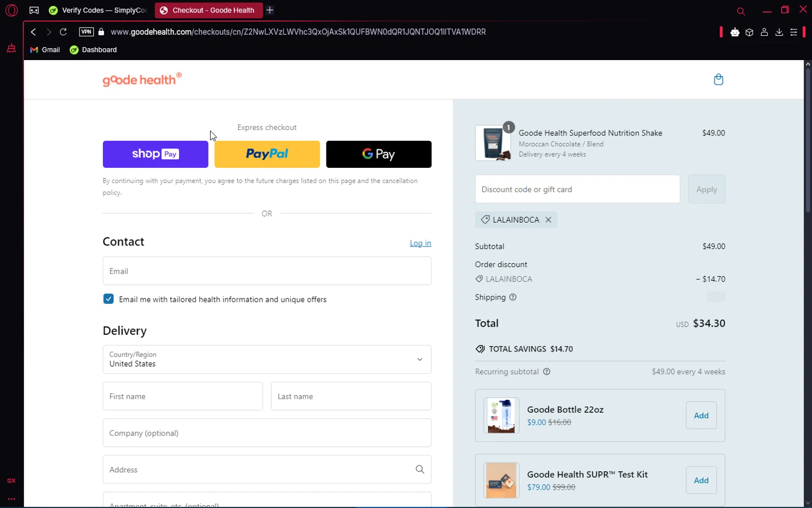Pay with Shop Pay
Image resolution: width=812 pixels, height=508 pixels.
click(x=155, y=154)
